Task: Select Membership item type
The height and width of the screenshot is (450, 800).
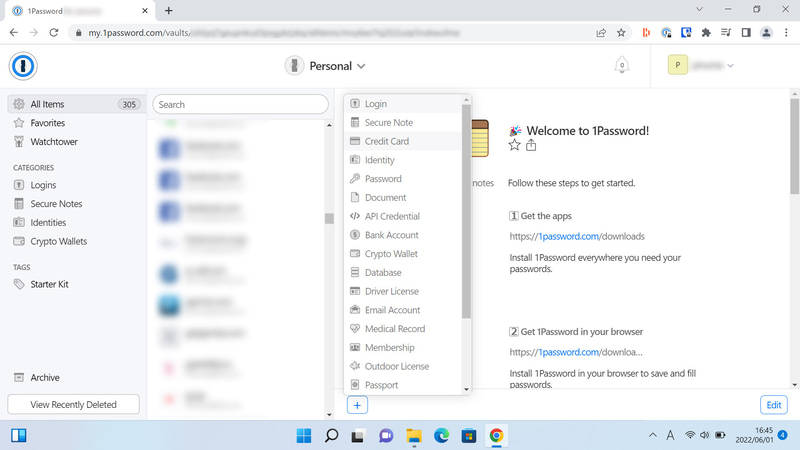Action: 403,347
